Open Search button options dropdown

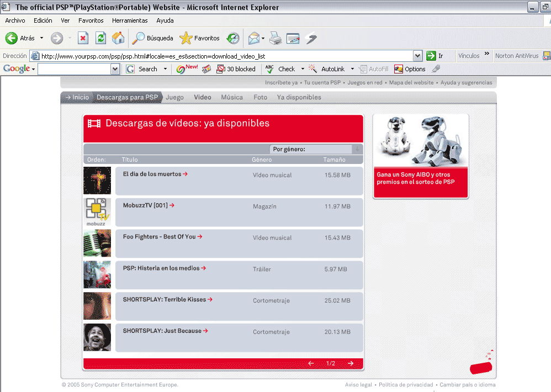pos(165,69)
